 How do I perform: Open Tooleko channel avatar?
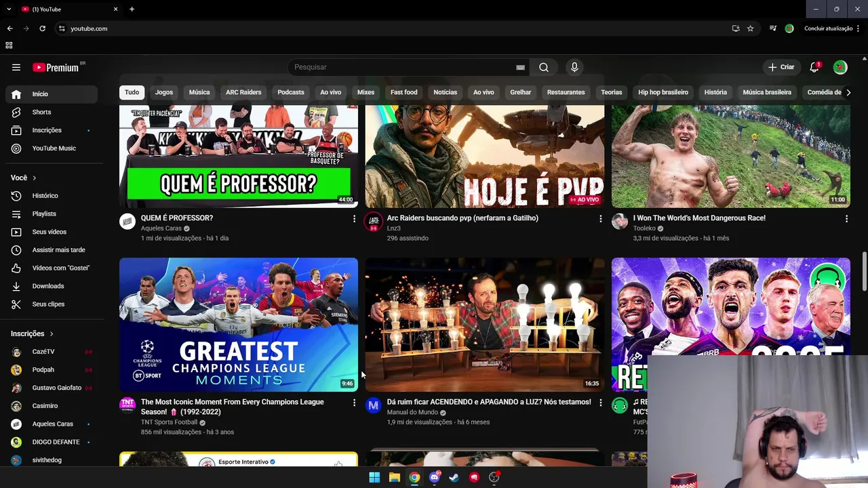(x=620, y=222)
